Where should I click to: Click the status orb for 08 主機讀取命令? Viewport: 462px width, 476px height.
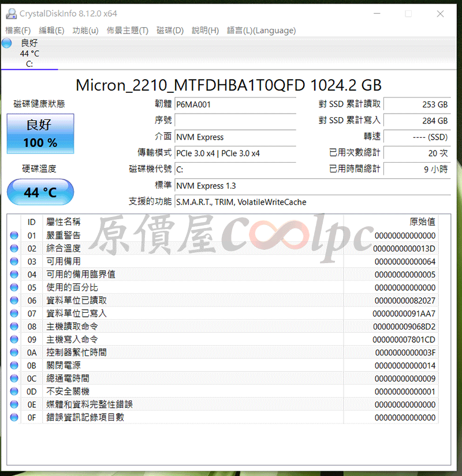(x=14, y=327)
